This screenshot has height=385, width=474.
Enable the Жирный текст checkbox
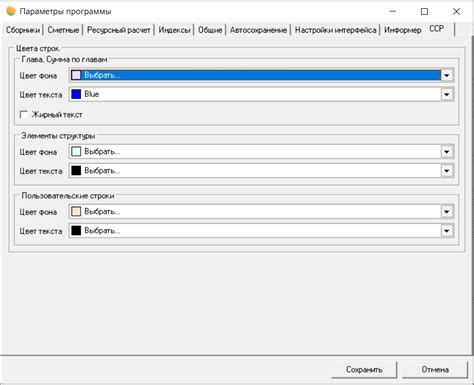pos(23,115)
